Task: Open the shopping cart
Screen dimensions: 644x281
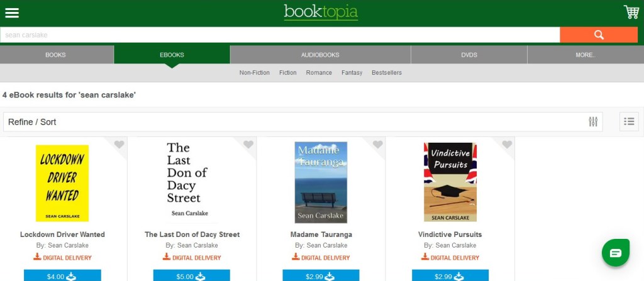Action: 631,12
